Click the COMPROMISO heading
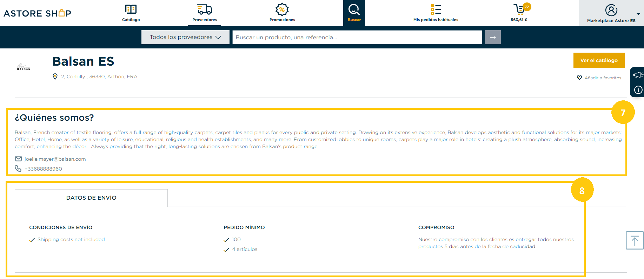The image size is (644, 279). click(x=436, y=227)
